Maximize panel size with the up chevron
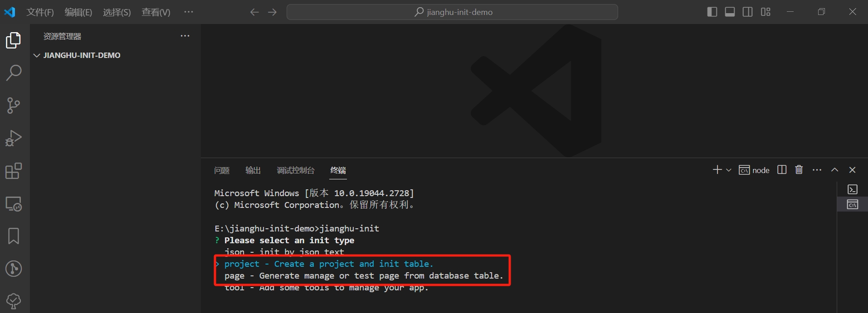The image size is (868, 313). click(x=834, y=170)
